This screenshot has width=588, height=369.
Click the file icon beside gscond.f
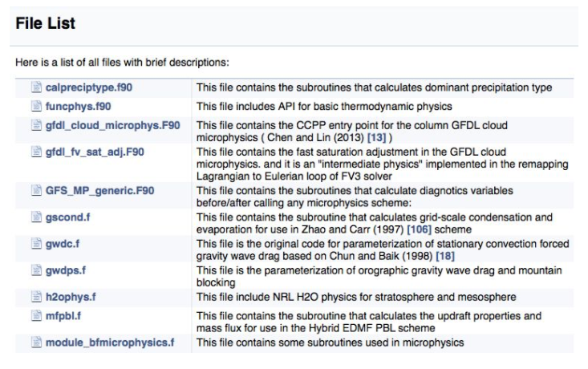point(36,217)
